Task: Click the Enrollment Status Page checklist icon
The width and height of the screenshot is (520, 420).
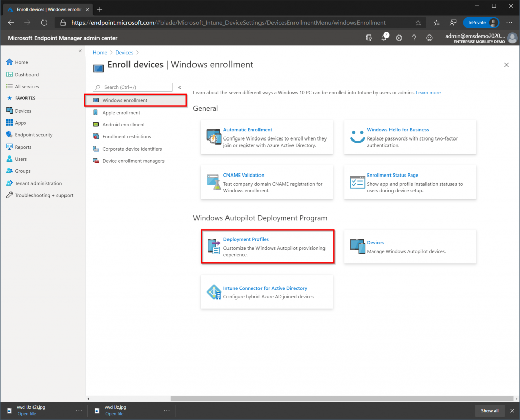Action: (x=357, y=182)
